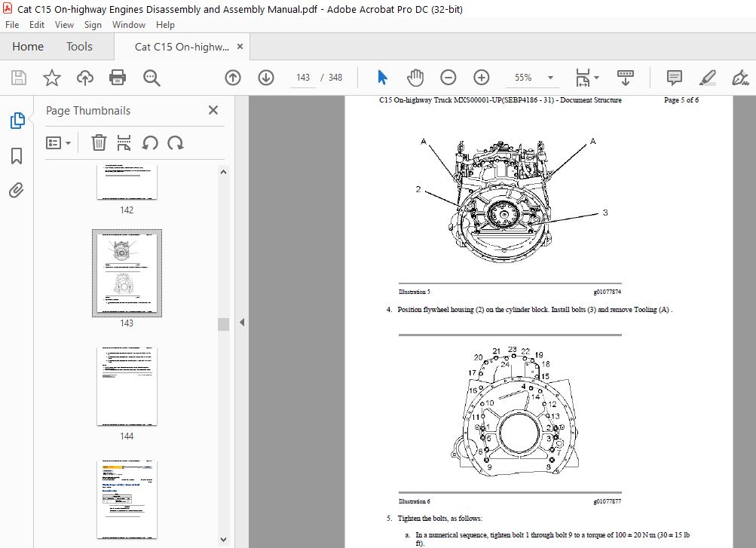
Task: Open Attachments paperclip panel
Action: [17, 191]
